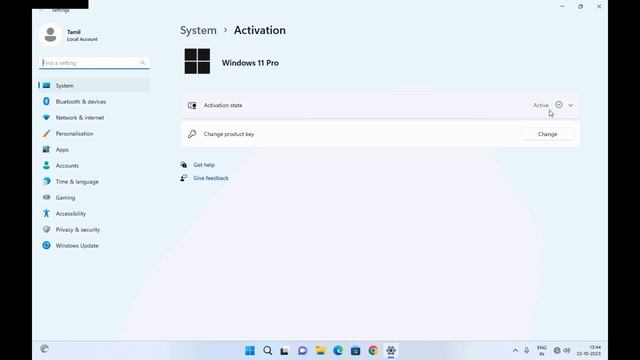Open Accessibility settings

94,213
